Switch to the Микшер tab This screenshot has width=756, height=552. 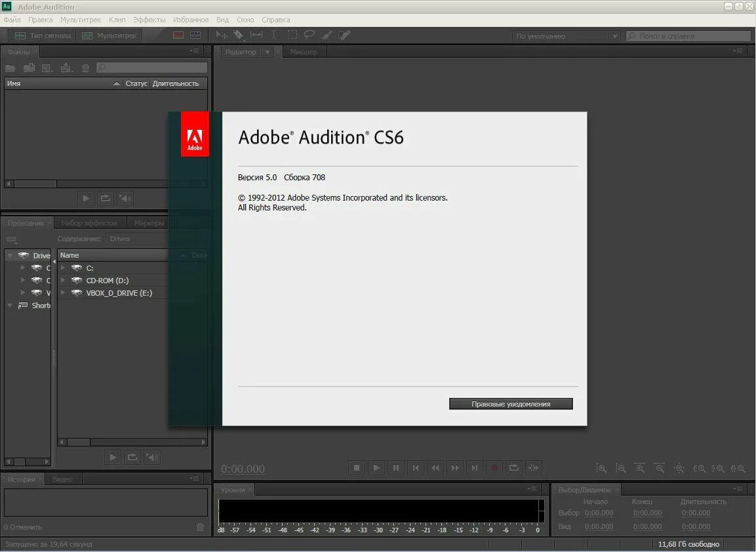[304, 52]
